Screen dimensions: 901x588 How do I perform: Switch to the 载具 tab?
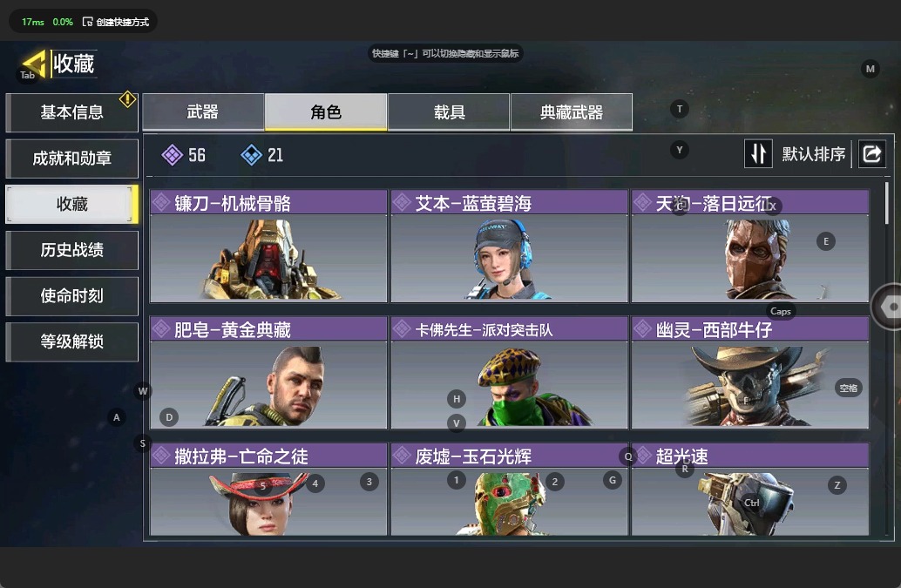449,112
